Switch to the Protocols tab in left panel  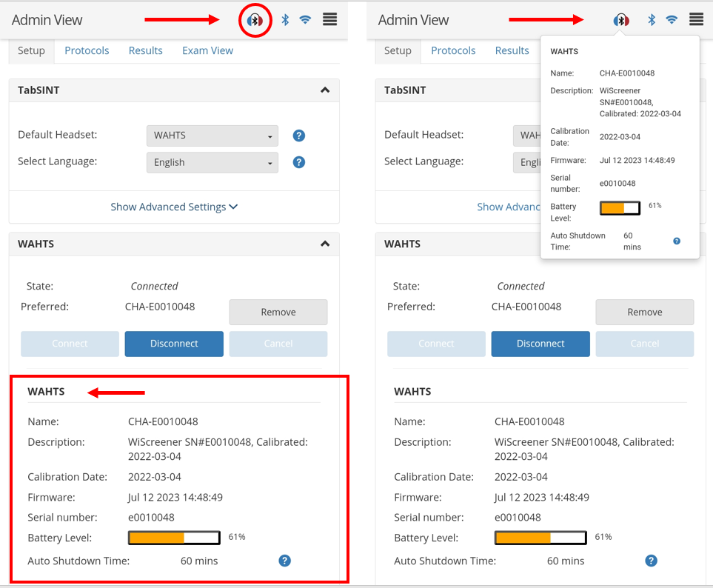[87, 50]
